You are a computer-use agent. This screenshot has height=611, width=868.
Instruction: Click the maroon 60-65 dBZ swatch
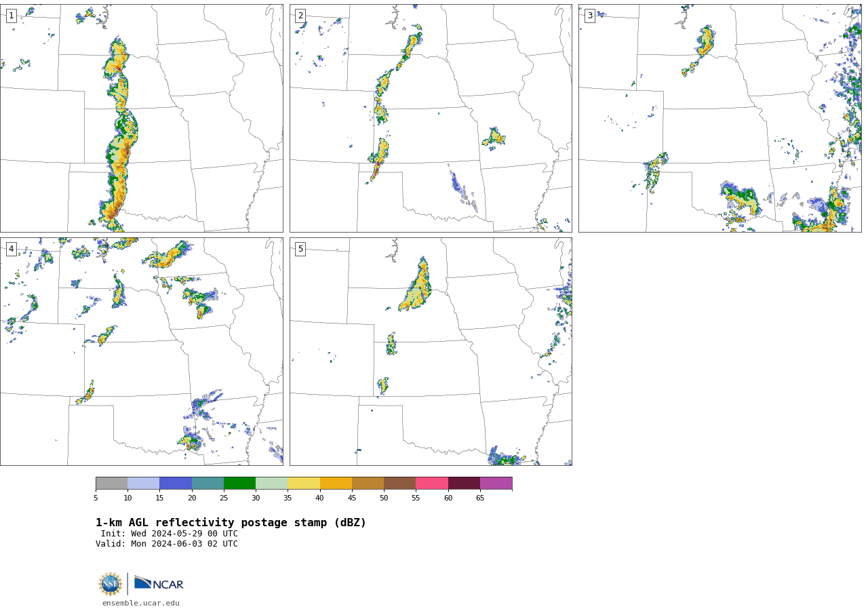pyautogui.click(x=464, y=484)
